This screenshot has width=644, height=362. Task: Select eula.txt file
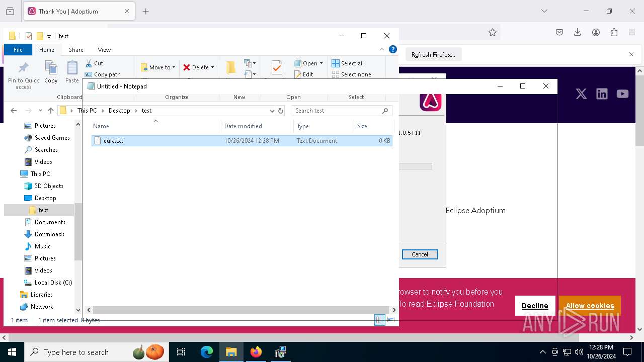(x=242, y=141)
